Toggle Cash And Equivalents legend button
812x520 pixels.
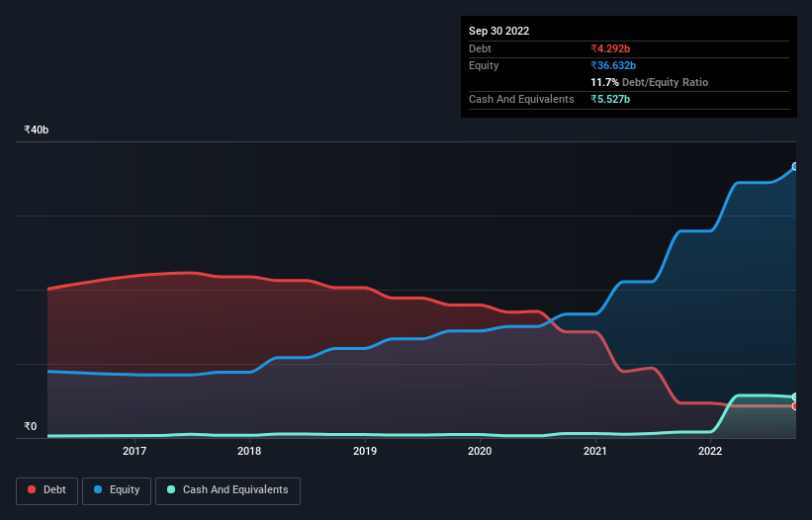(x=227, y=490)
